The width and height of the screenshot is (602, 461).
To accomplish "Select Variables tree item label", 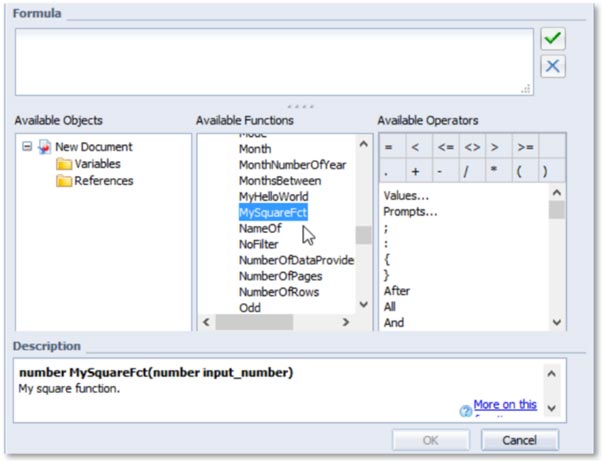I will [97, 164].
